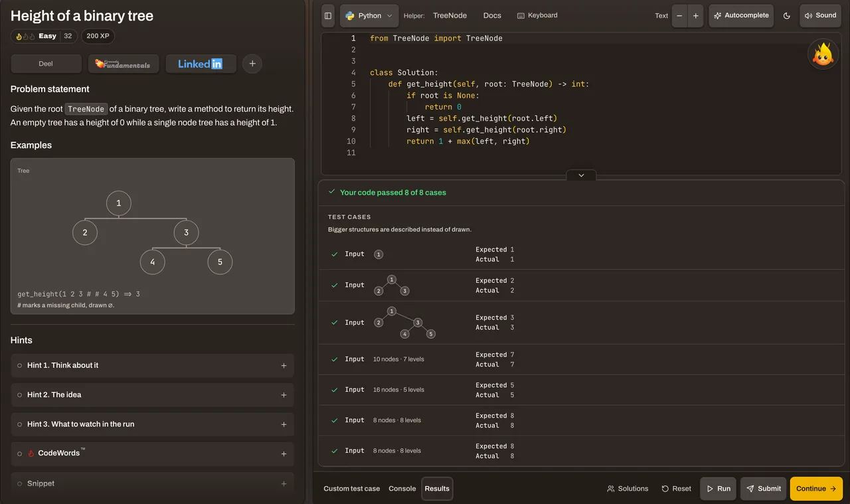The height and width of the screenshot is (504, 850).
Task: Mark Hint 2 circle as viewed
Action: [x=20, y=395]
